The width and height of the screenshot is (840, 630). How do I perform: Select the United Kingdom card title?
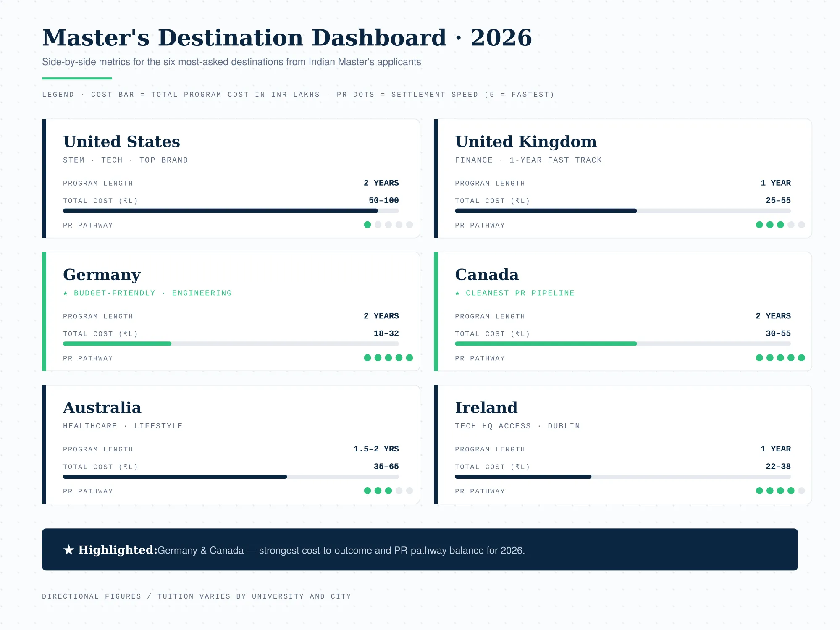click(526, 142)
